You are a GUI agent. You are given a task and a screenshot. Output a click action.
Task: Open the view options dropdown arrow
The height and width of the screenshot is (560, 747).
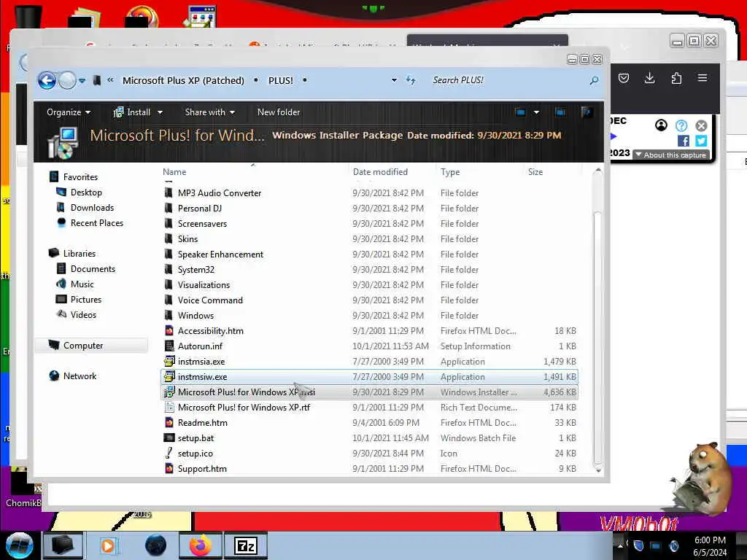536,112
